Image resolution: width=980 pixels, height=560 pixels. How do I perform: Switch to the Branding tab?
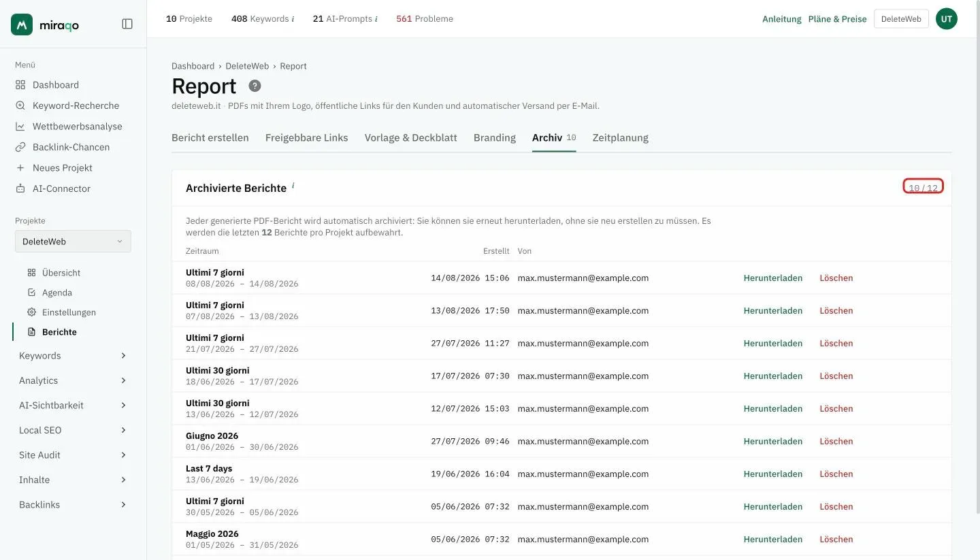click(495, 137)
